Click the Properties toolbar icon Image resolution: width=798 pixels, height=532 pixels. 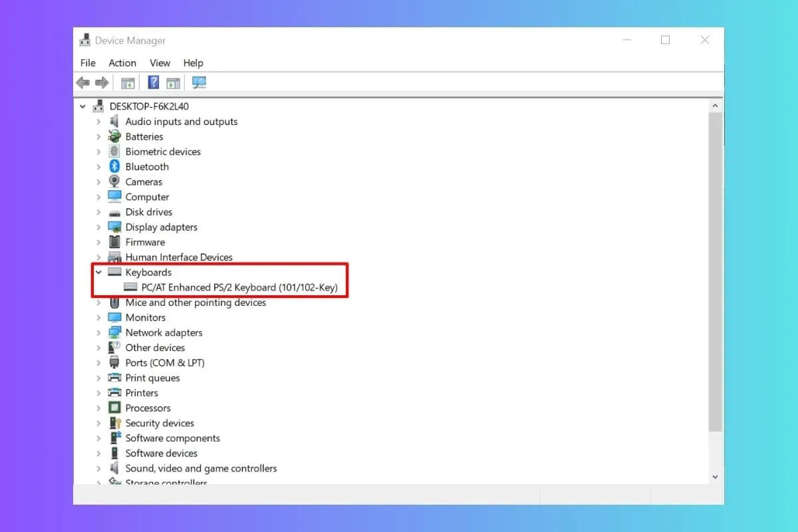[x=174, y=82]
